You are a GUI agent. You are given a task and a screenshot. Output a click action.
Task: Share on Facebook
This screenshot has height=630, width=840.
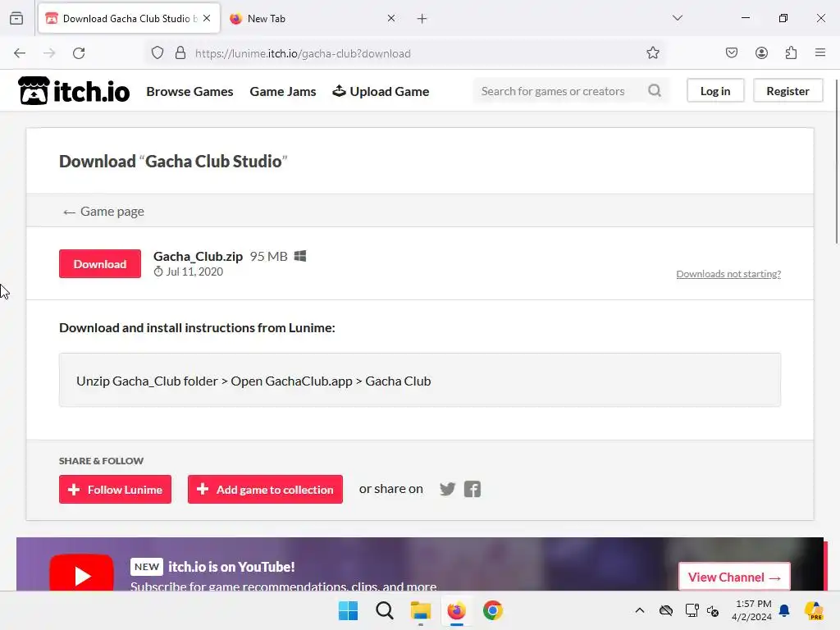point(472,489)
